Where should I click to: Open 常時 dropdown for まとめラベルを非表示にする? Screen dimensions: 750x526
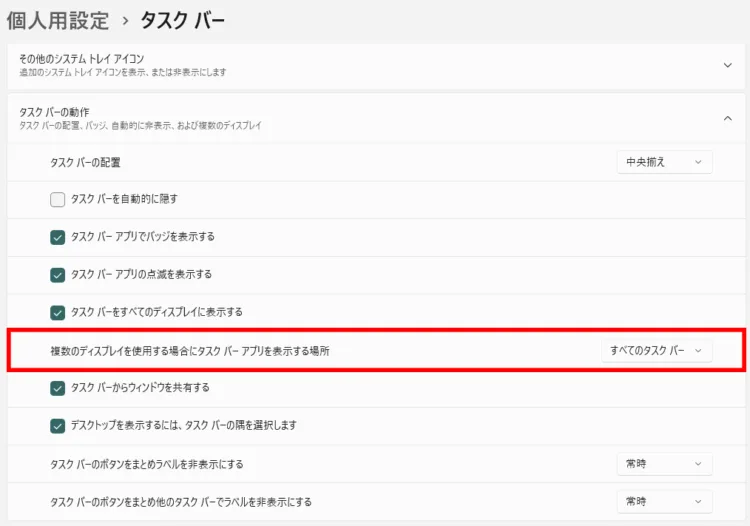pyautogui.click(x=664, y=464)
